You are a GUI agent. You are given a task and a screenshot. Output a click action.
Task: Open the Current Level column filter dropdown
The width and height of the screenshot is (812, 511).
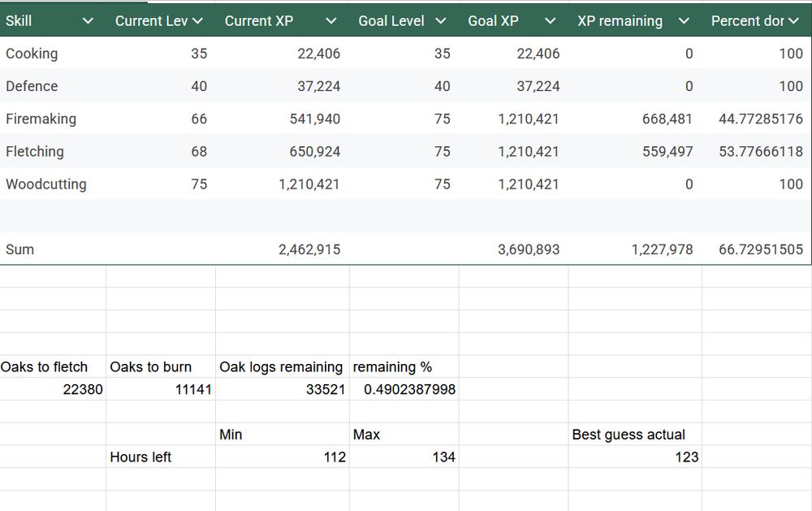click(197, 21)
